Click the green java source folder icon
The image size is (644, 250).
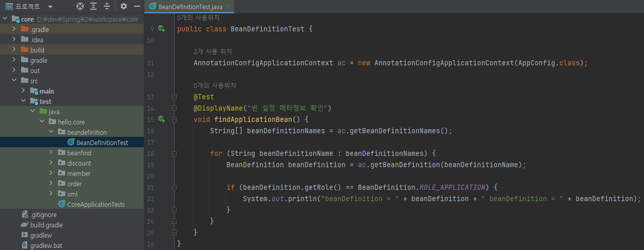43,112
